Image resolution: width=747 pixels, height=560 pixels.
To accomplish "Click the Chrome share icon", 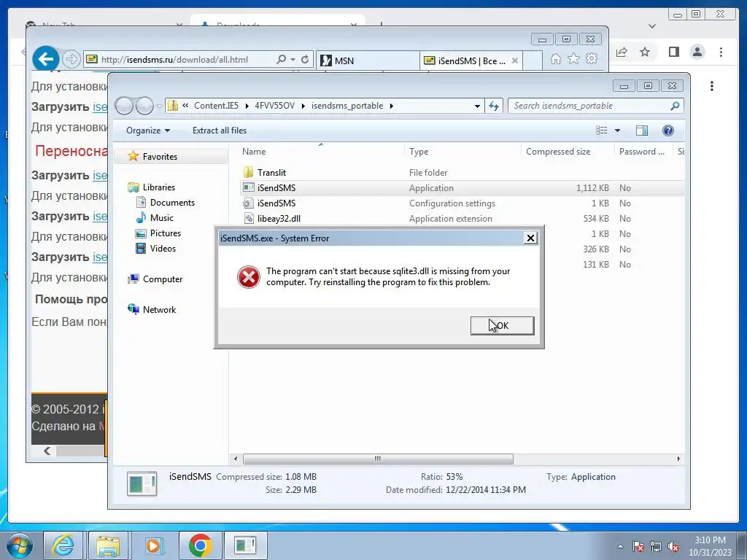I will click(622, 52).
